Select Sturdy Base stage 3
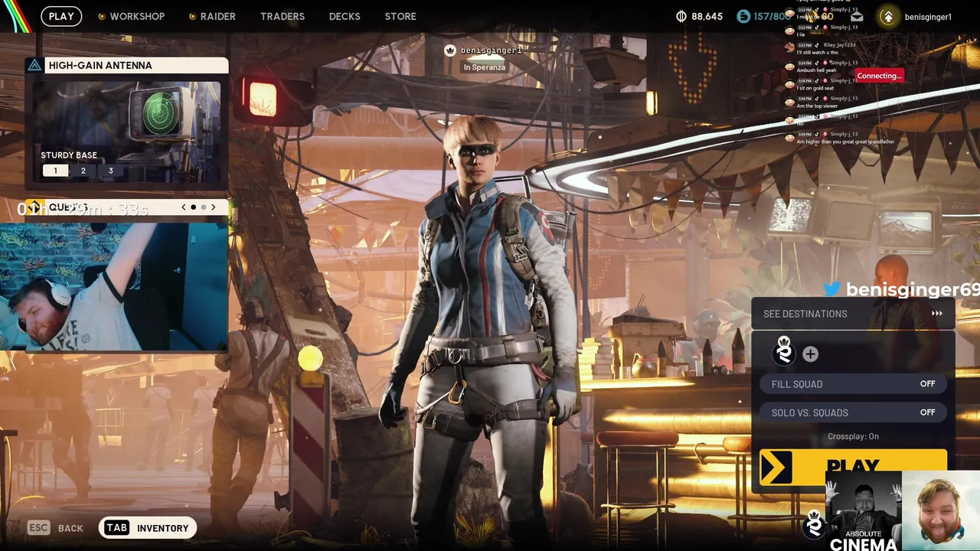The image size is (980, 551). 110,171
